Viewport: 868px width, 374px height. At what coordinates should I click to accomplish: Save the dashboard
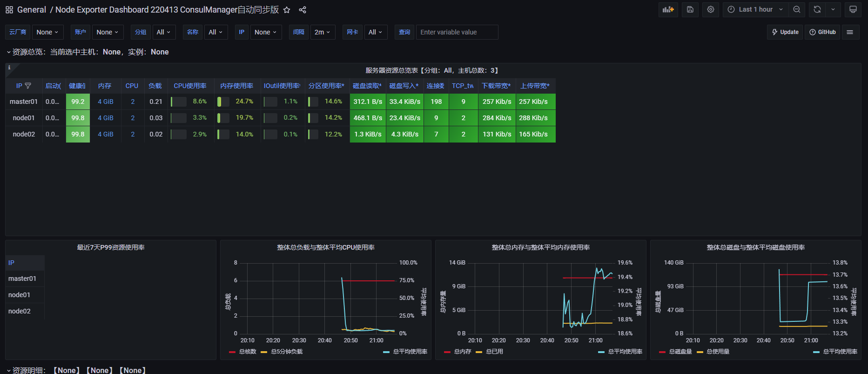tap(690, 10)
